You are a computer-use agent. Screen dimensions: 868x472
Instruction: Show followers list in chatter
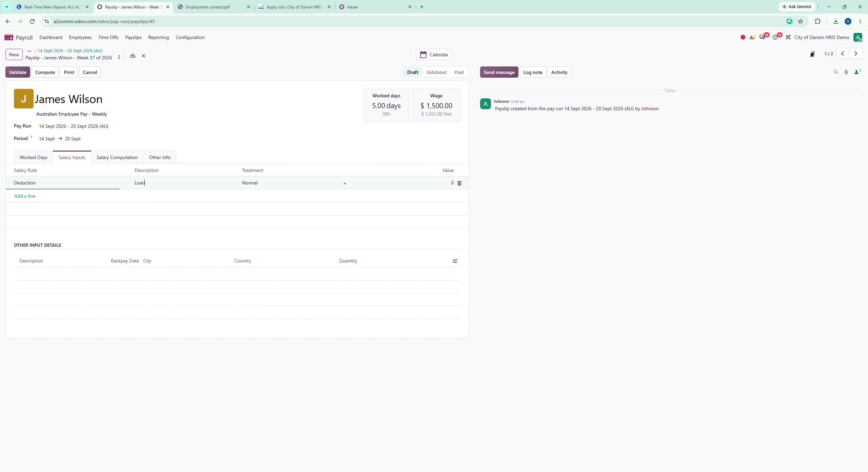click(x=857, y=72)
